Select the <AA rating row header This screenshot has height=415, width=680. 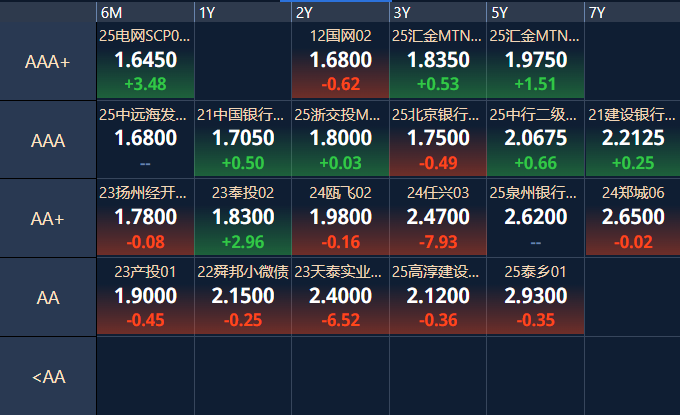(x=48, y=376)
